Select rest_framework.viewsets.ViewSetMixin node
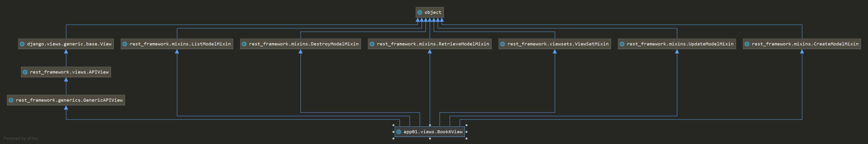Image resolution: width=868 pixels, height=144 pixels. coord(555,44)
